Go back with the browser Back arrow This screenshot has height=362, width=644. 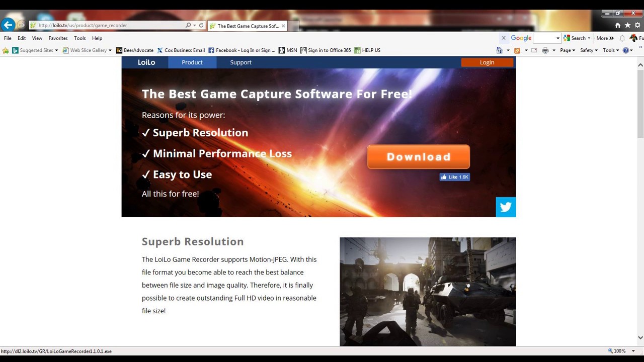[x=8, y=25]
